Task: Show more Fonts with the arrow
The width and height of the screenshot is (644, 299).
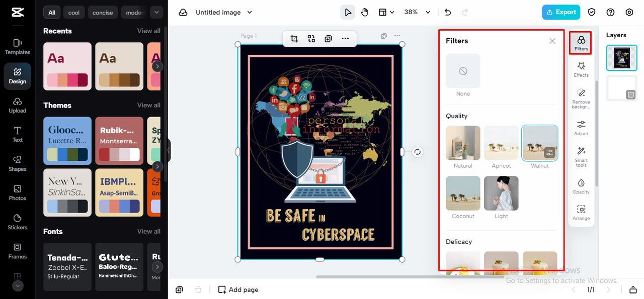Action: tap(157, 267)
